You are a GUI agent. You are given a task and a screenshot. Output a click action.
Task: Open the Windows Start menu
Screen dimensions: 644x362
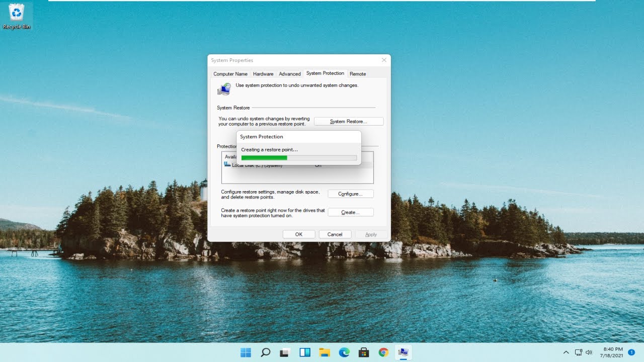(x=246, y=352)
